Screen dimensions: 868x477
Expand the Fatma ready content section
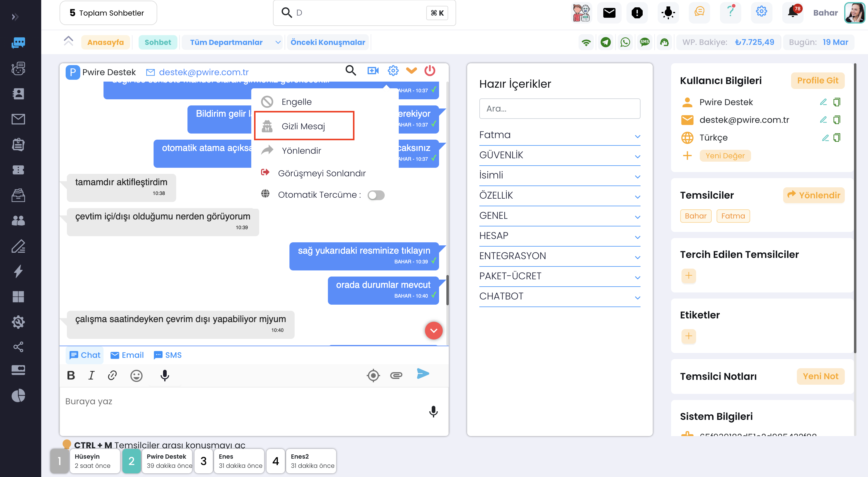pos(560,135)
